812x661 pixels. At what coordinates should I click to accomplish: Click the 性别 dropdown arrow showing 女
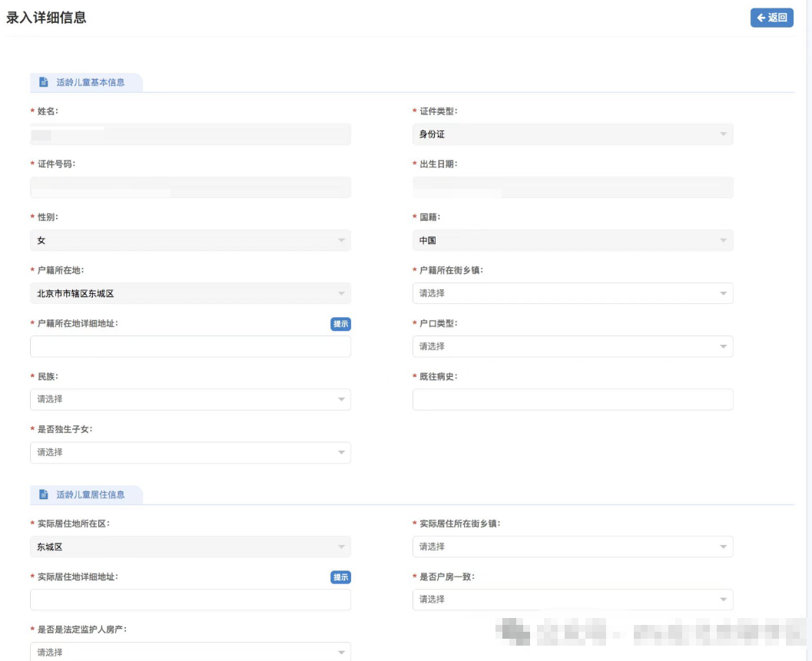341,240
